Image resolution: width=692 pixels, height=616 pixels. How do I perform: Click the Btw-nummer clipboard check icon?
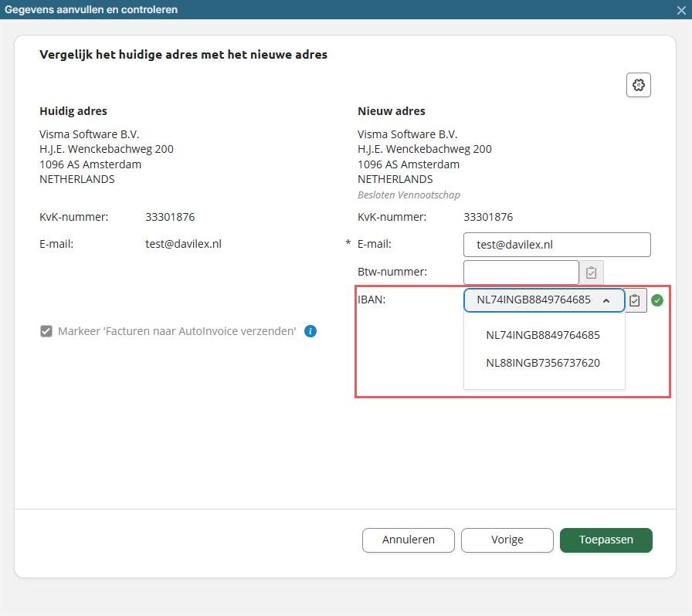(x=591, y=272)
